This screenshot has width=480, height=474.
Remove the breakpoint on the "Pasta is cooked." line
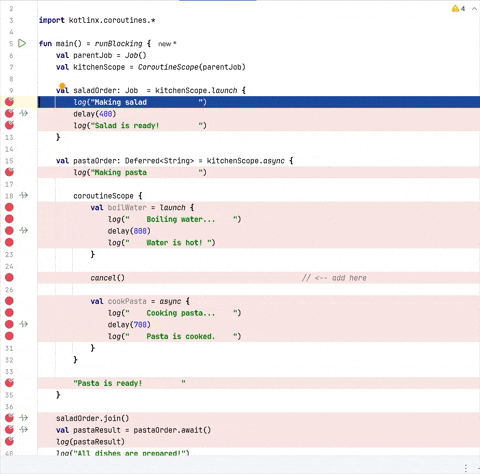click(9, 336)
